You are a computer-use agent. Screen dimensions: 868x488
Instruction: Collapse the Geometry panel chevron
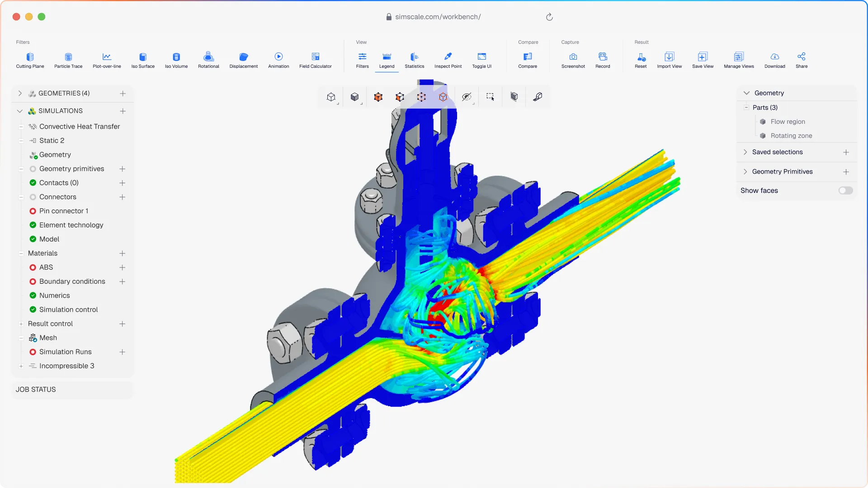(x=746, y=93)
